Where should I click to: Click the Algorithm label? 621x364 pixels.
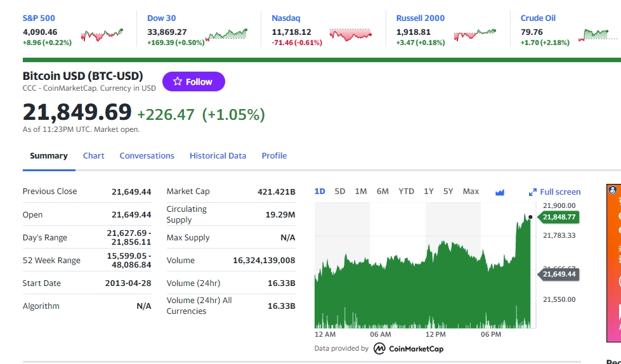pyautogui.click(x=41, y=306)
